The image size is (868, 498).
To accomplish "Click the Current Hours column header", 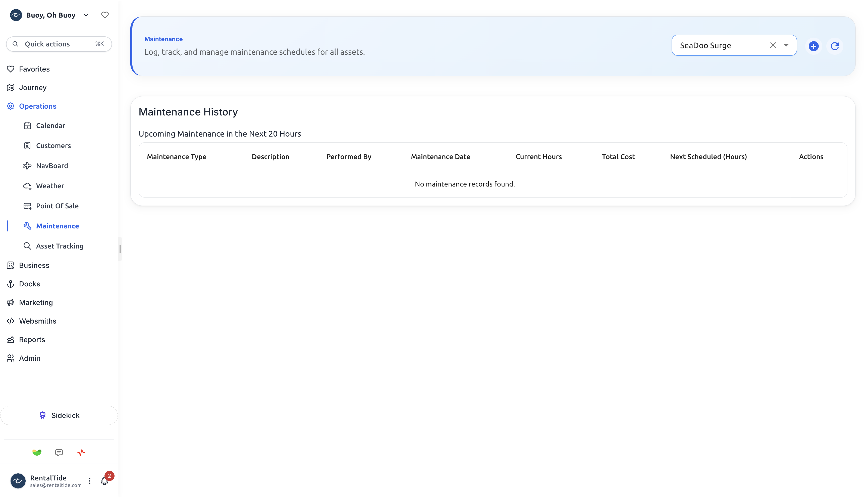I will 538,157.
